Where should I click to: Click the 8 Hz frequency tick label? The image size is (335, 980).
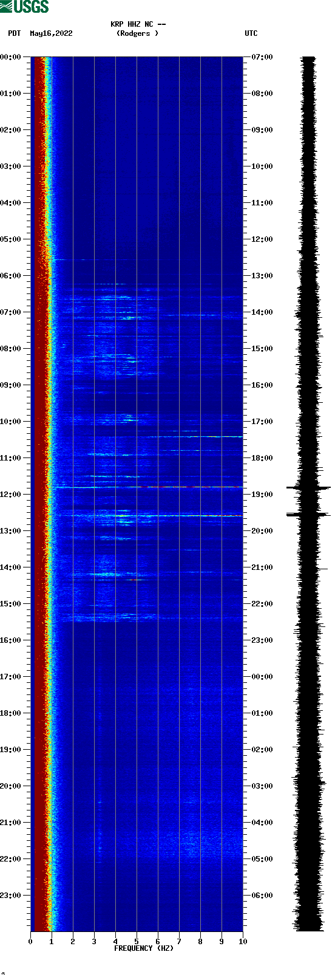[200, 942]
